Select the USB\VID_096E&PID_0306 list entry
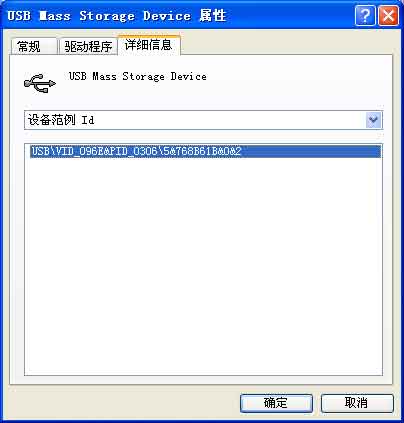Screen dimensions: 404x423 (205, 151)
